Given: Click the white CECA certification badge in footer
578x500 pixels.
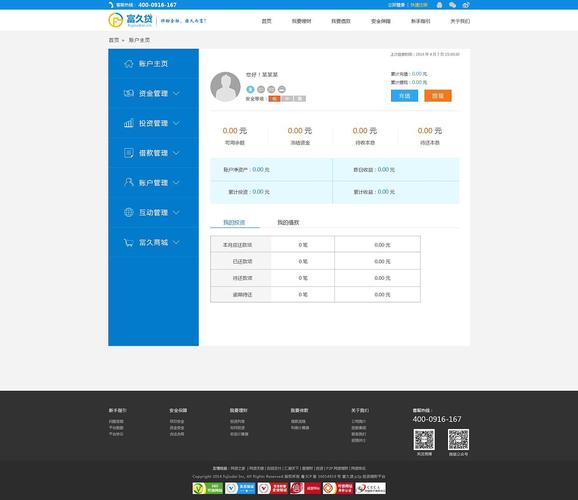Looking at the screenshot, I should point(370,488).
